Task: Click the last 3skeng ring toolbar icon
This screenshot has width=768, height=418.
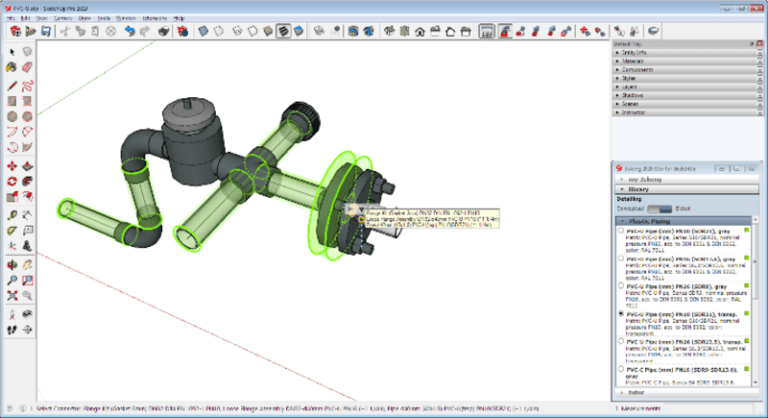Action: coord(652,31)
